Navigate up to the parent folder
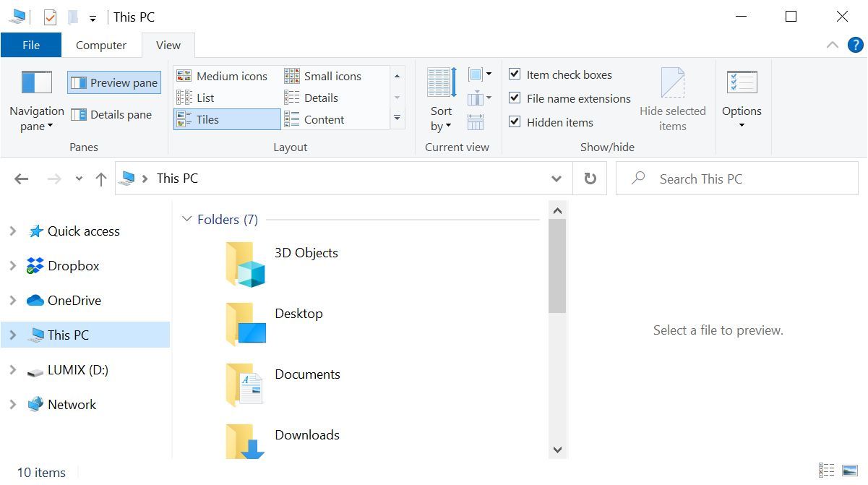 pos(100,178)
